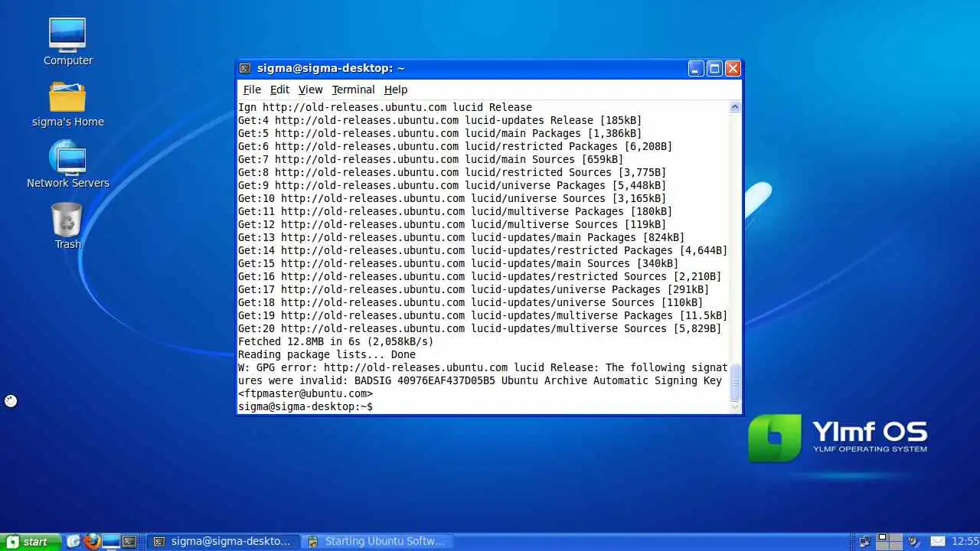Click the Get:20 lucid-updates/multiverse Sources line

click(x=480, y=328)
